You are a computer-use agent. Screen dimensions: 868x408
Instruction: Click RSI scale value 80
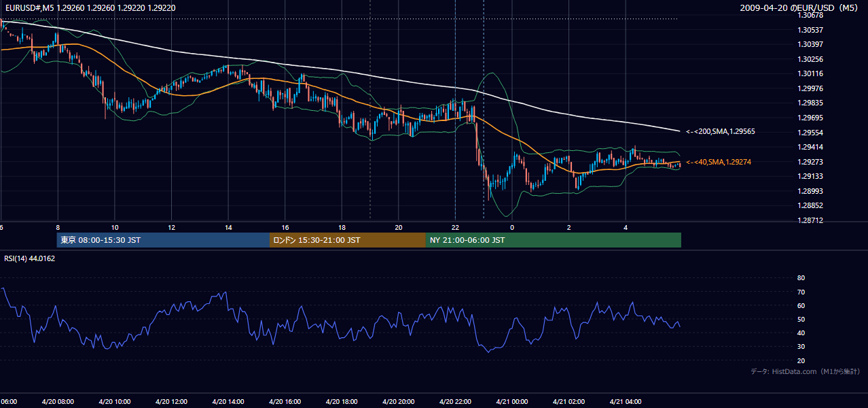pyautogui.click(x=801, y=278)
